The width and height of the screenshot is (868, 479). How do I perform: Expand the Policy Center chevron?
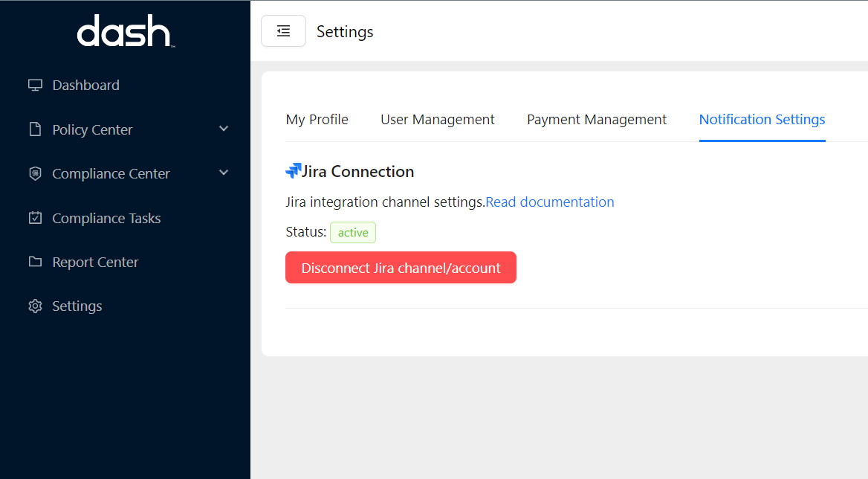coord(224,129)
